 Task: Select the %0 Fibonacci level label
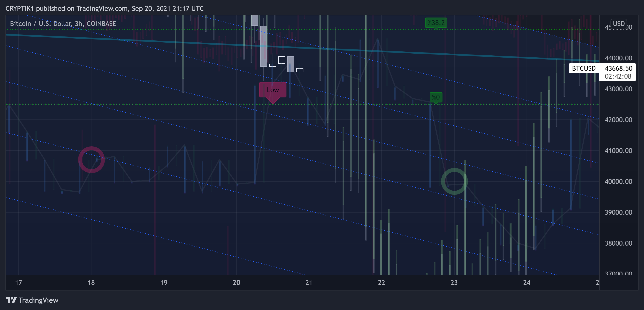pos(436,97)
